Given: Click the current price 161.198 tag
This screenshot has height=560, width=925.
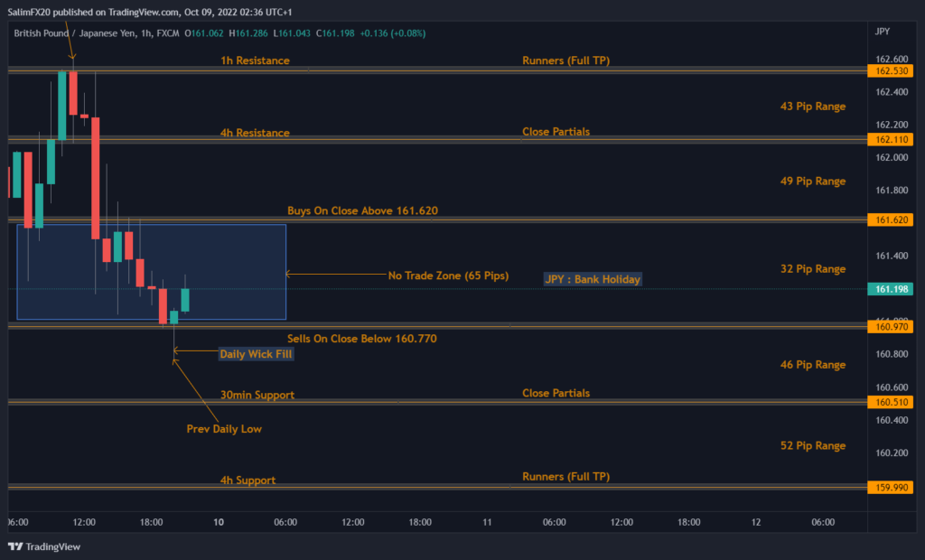Looking at the screenshot, I should point(890,289).
